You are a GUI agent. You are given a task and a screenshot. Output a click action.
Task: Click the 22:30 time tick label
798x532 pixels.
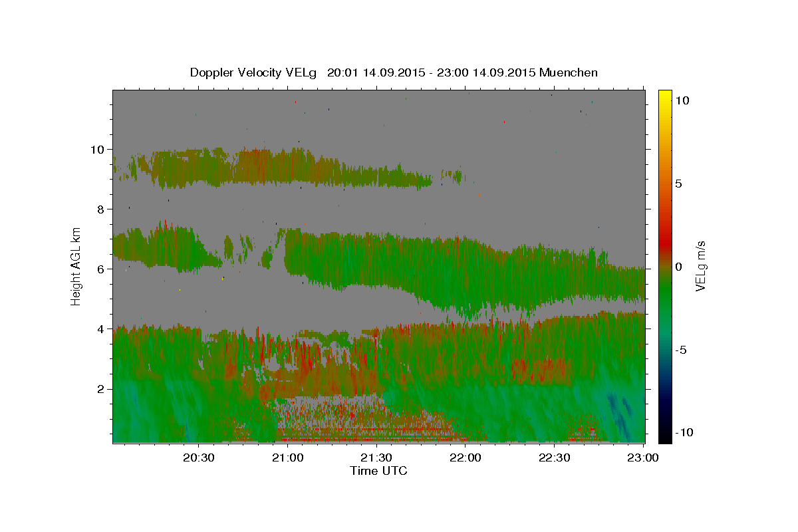pyautogui.click(x=554, y=458)
